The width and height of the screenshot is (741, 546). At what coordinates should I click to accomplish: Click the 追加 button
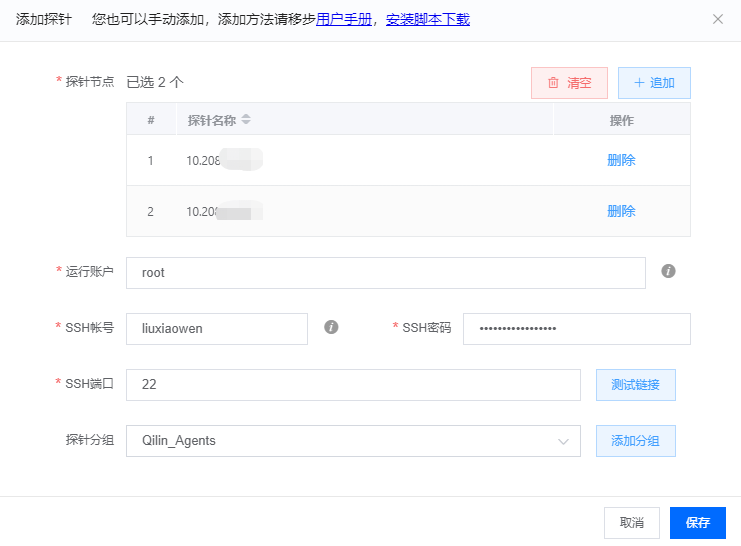point(654,83)
